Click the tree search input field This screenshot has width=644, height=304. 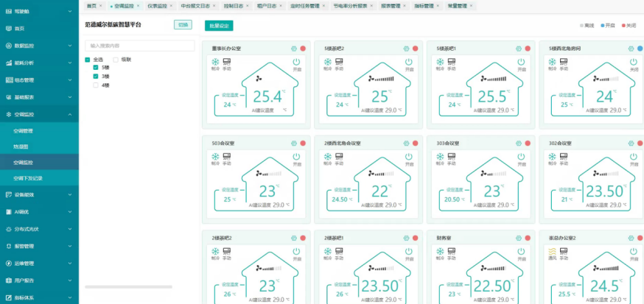(x=140, y=46)
